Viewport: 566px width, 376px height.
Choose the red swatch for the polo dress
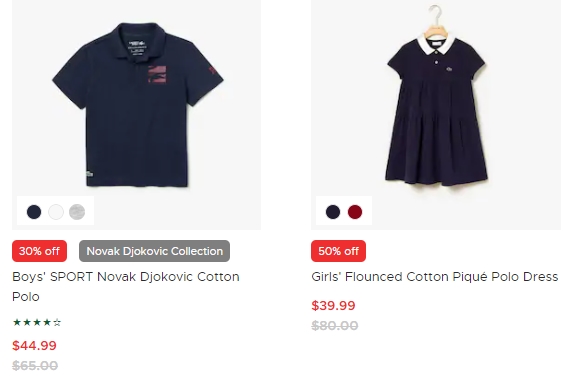[355, 211]
